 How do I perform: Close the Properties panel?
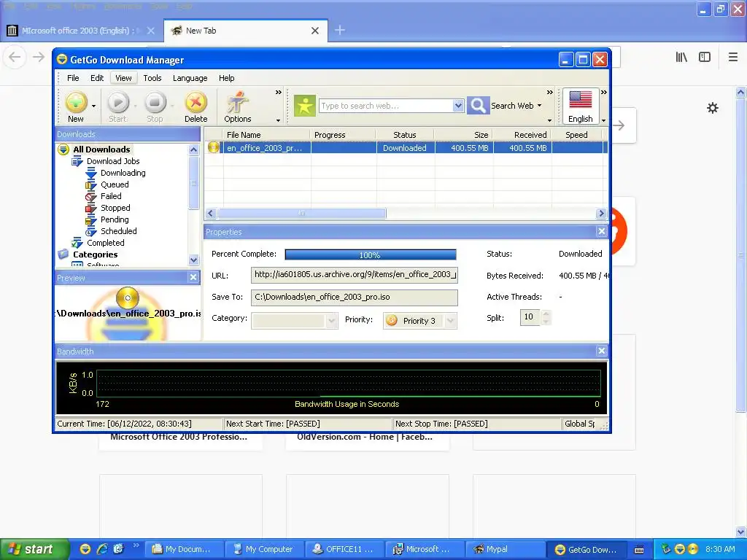[602, 231]
